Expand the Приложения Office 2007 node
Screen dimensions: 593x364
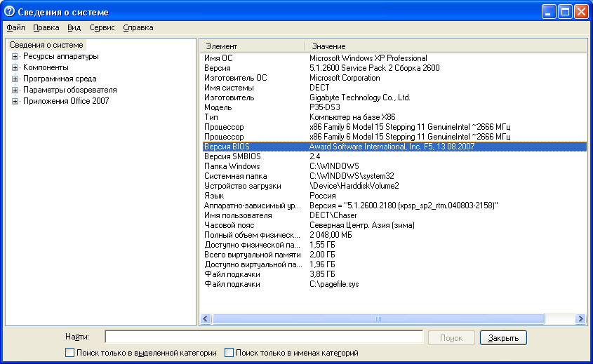pos(15,101)
